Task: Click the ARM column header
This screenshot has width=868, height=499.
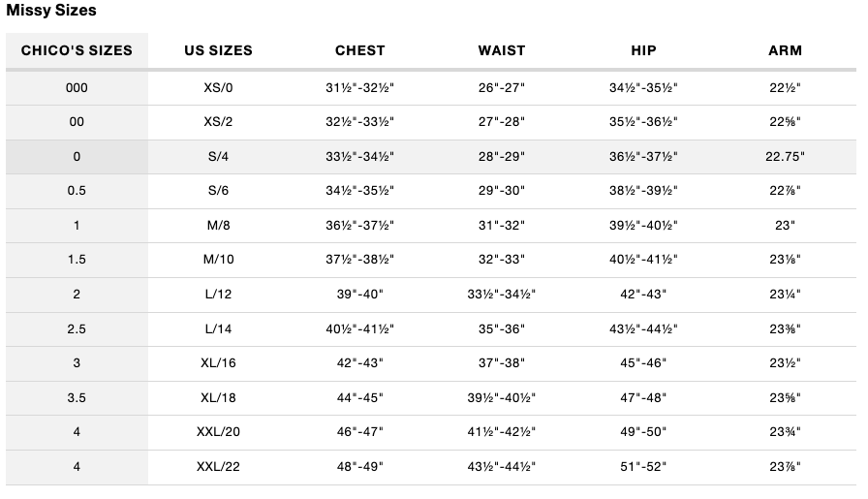Action: click(x=785, y=50)
